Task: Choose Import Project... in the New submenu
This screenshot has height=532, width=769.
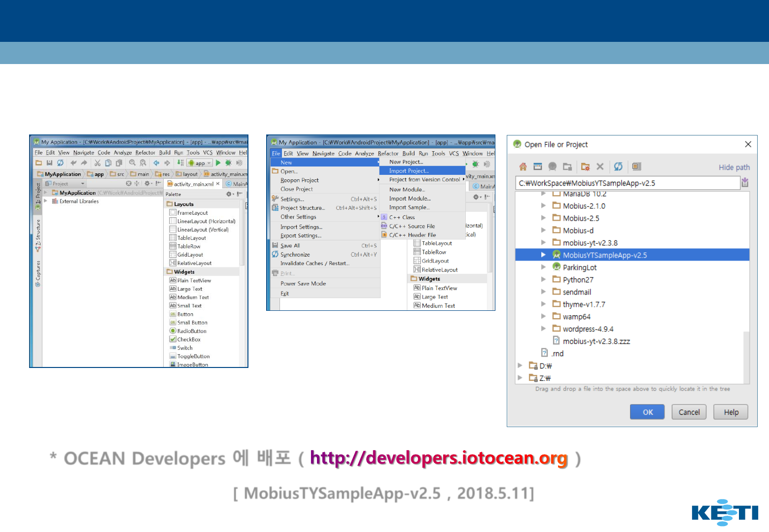Action: (x=422, y=171)
